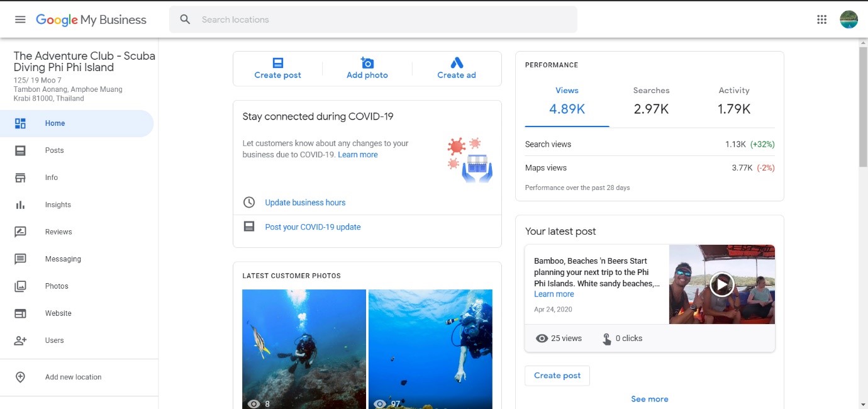Open the Google apps grid
The height and width of the screenshot is (409, 868).
coord(821,20)
